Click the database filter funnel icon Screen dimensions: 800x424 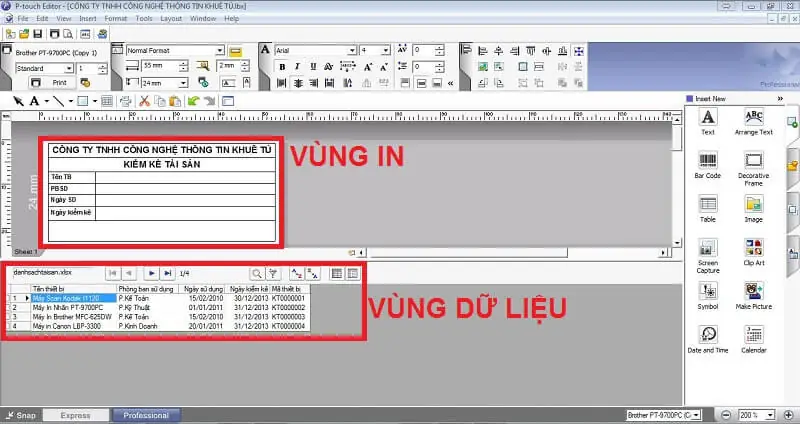273,274
